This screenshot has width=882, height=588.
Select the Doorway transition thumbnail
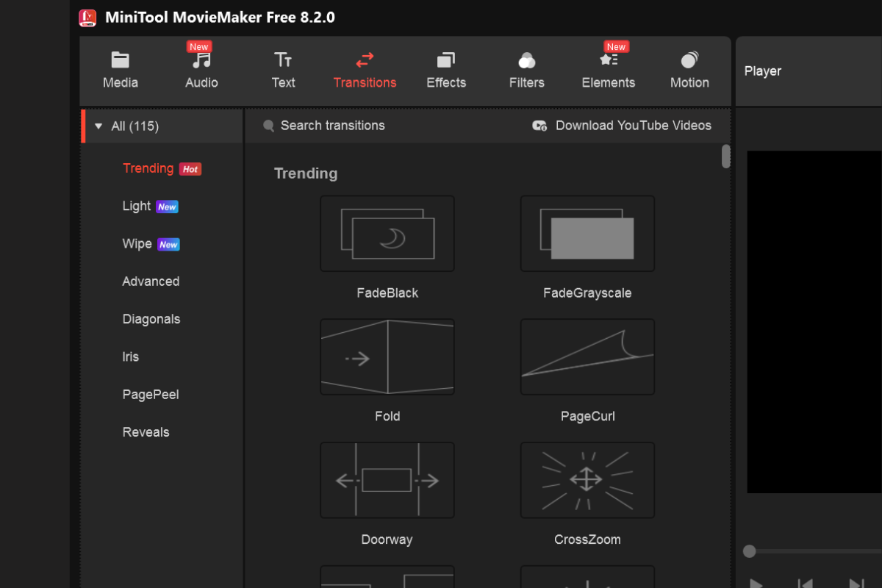(x=387, y=481)
